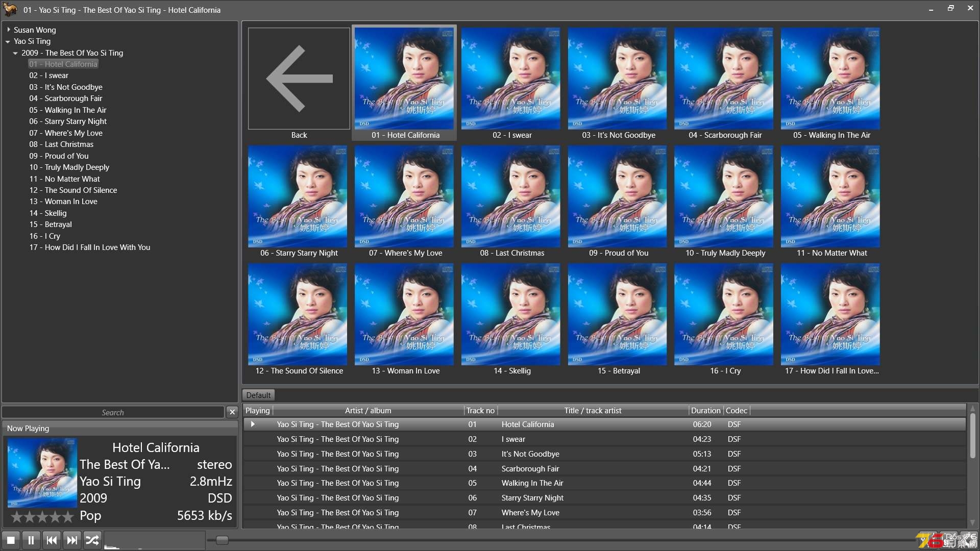980x551 pixels.
Task: Select tree item 16 - I Cry
Action: (45, 236)
